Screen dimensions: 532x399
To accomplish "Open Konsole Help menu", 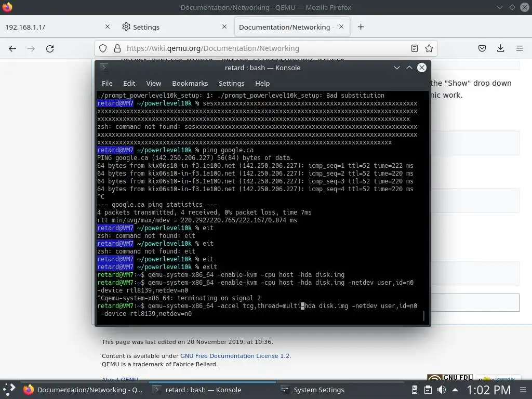I will (262, 84).
